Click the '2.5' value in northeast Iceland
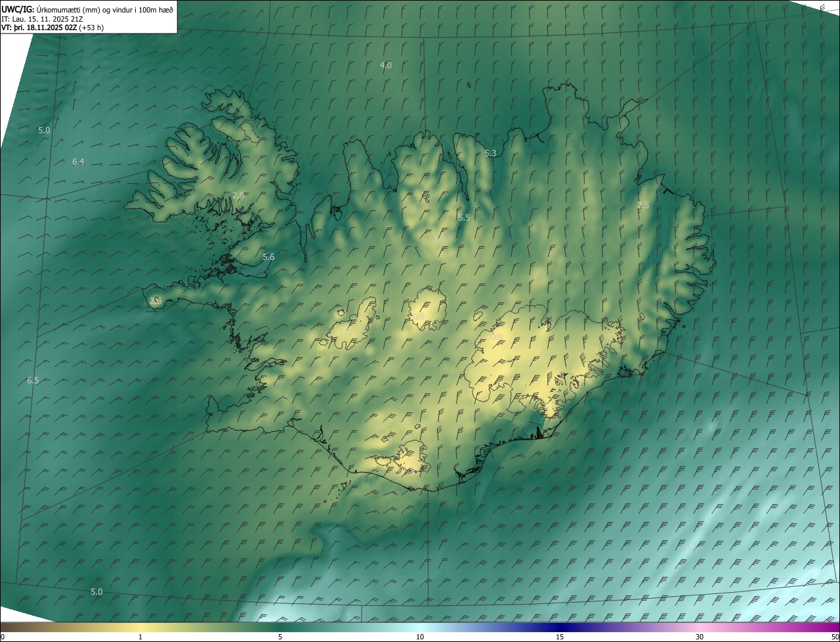The width and height of the screenshot is (840, 642). [643, 205]
